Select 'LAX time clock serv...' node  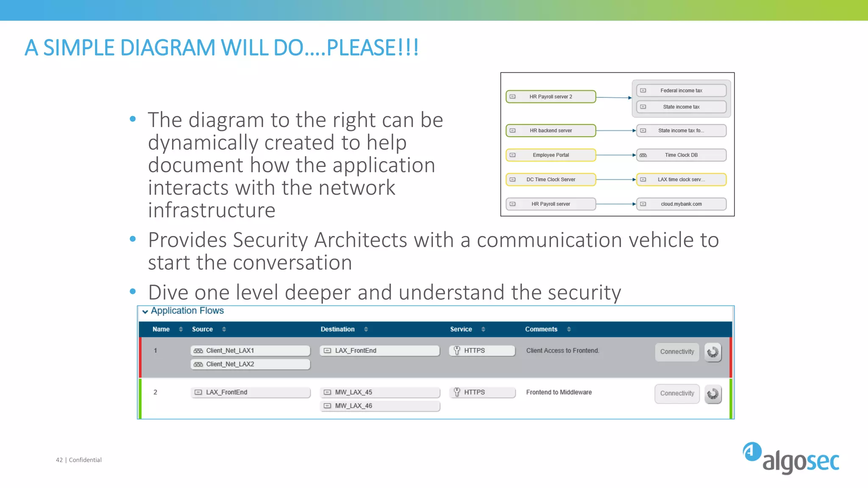(x=682, y=180)
